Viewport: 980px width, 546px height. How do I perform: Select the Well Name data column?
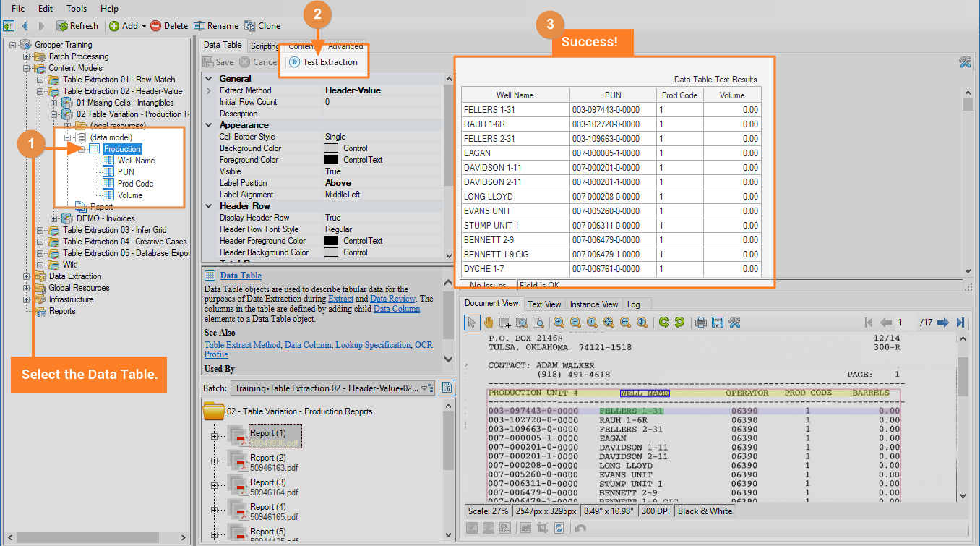[x=136, y=161]
